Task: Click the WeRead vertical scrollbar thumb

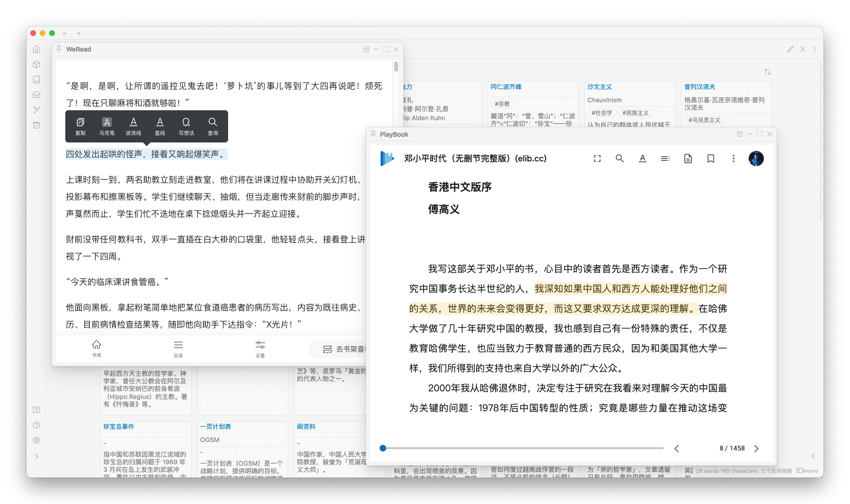Action: (396, 66)
